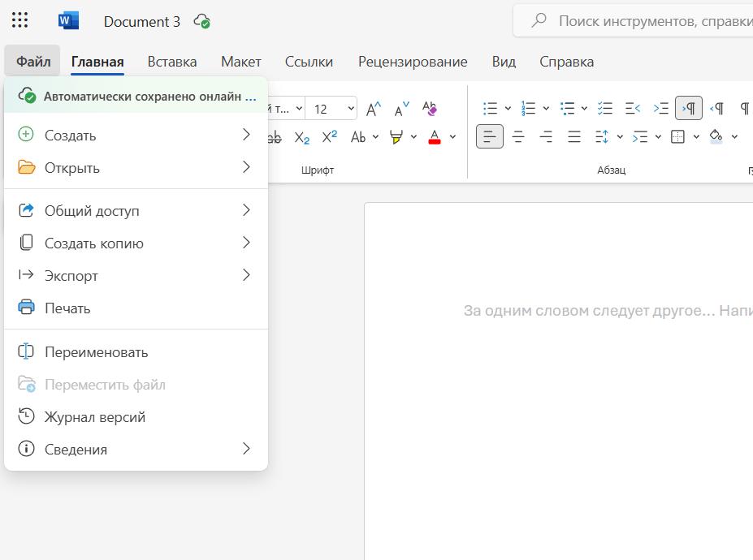Click the shading paint bucket icon

716,137
